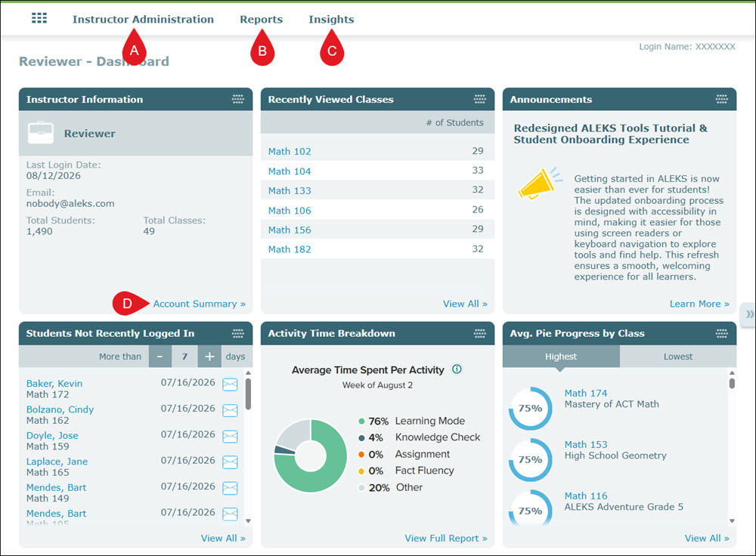This screenshot has height=556, width=756.
Task: Open the Announcements tile menu icon
Action: pos(722,99)
